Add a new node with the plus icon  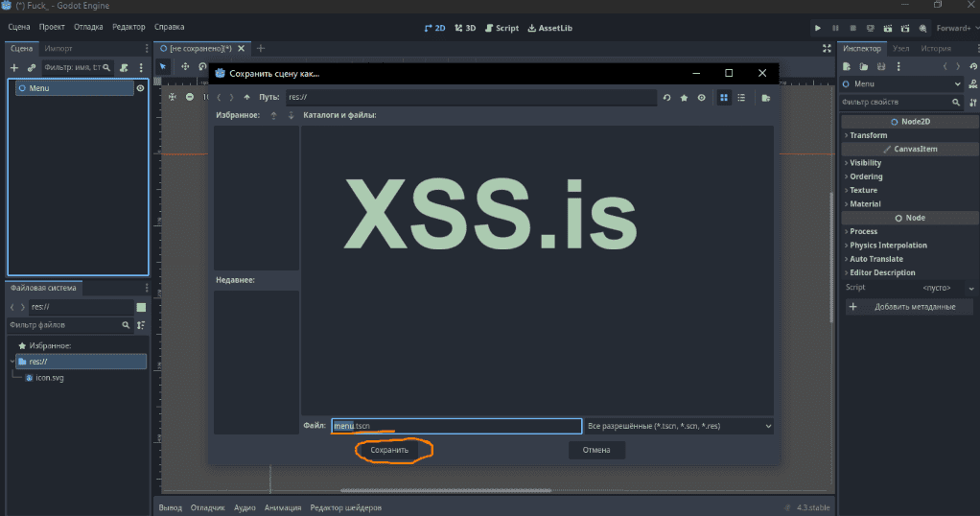click(14, 67)
